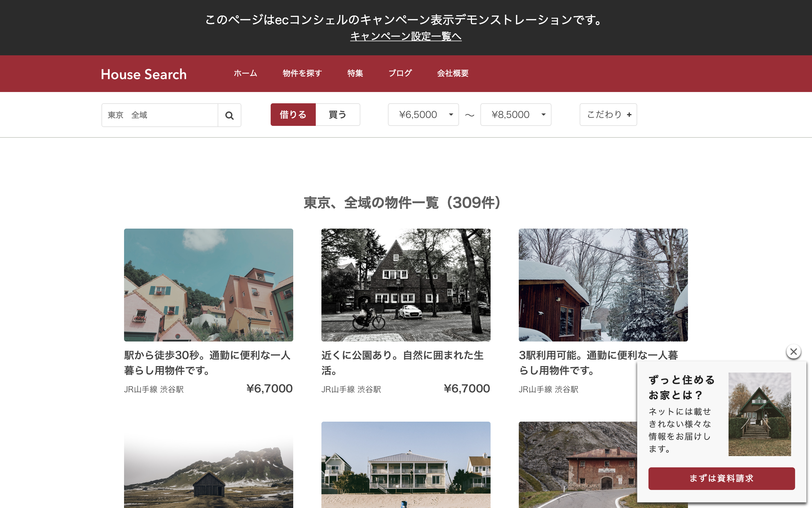
Task: Open the ¥6,5000 minimum price dropdown
Action: 423,115
